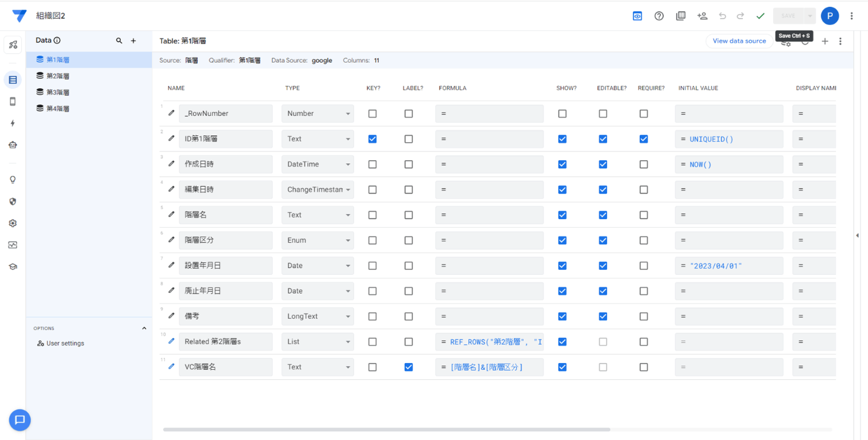Open the chat support bubble
This screenshot has width=868, height=440.
(x=20, y=420)
